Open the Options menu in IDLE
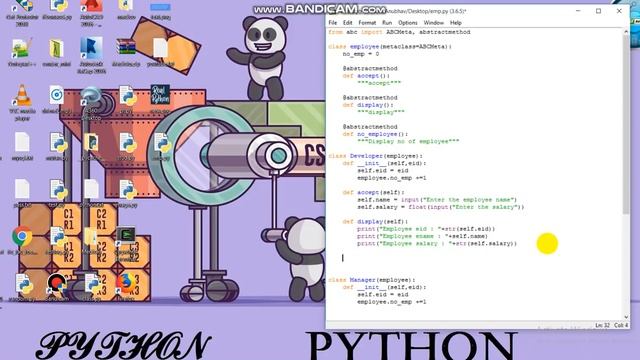Viewport: 640px width, 360px height. tap(407, 22)
